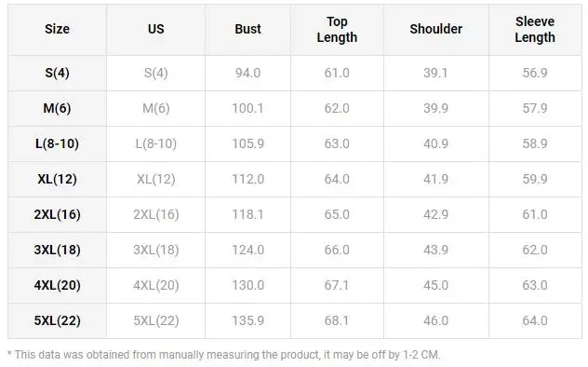This screenshot has height=367, width=588.
Task: Click the 100.1 bust value for M(6)
Action: click(x=247, y=108)
